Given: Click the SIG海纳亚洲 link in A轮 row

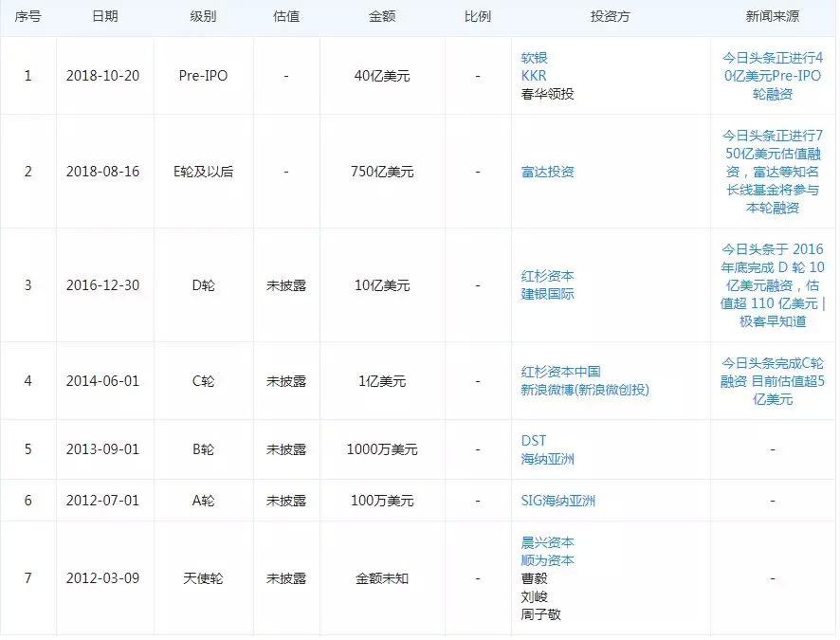Looking at the screenshot, I should 558,501.
